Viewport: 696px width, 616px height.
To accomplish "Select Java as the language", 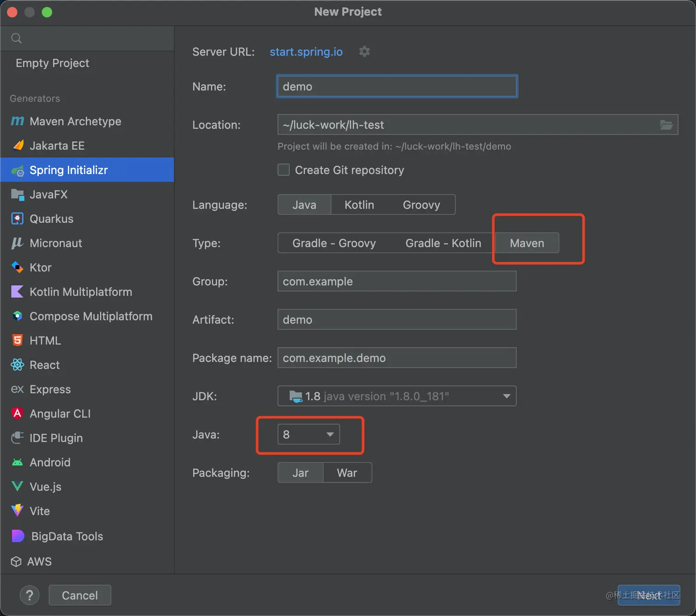I will pos(304,205).
